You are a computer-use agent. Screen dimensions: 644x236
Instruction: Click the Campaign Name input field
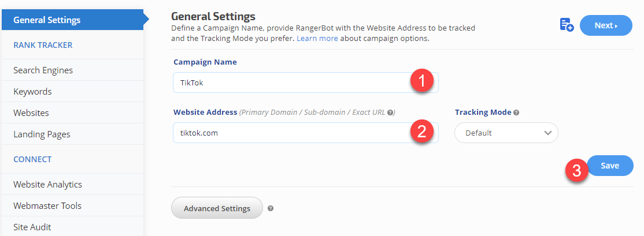(289, 83)
